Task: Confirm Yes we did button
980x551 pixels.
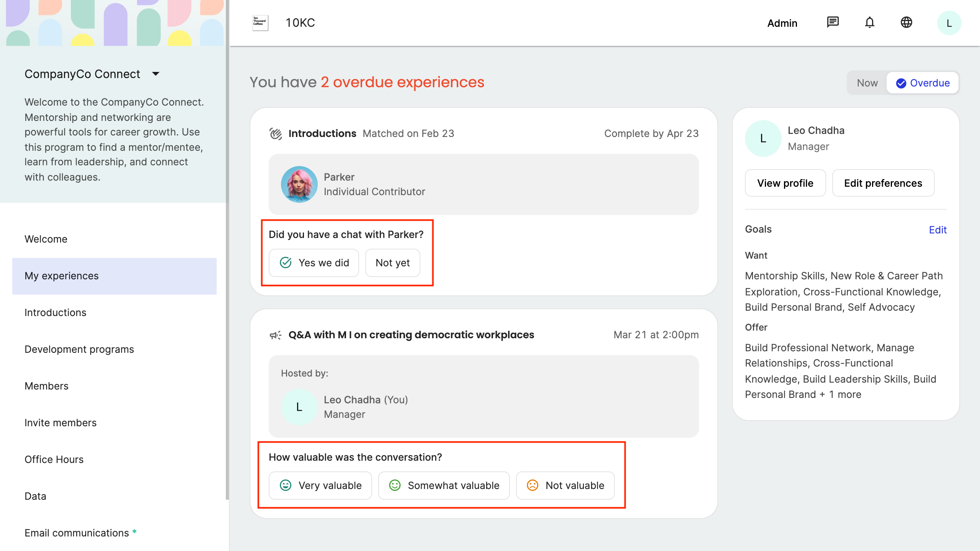Action: pos(314,262)
